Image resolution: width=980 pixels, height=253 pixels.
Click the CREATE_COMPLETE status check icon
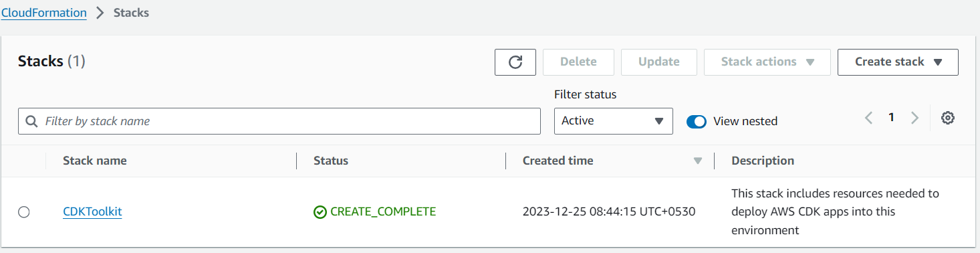tap(320, 212)
